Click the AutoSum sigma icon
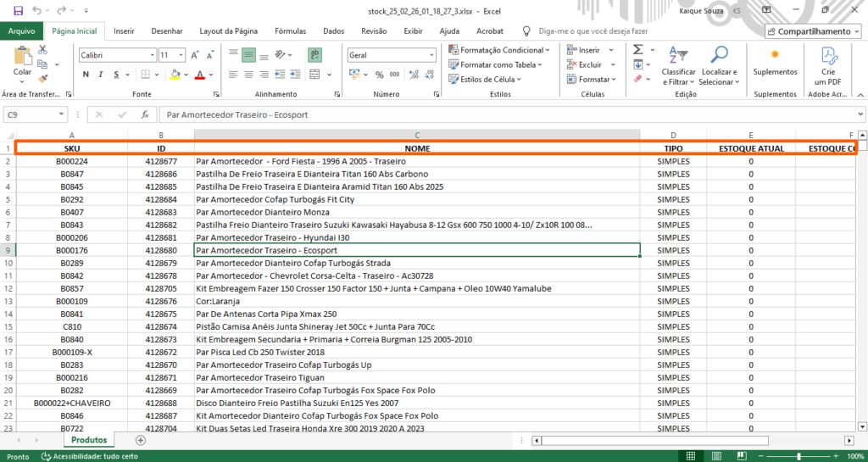Screen dimensions: 868x462 pos(637,50)
